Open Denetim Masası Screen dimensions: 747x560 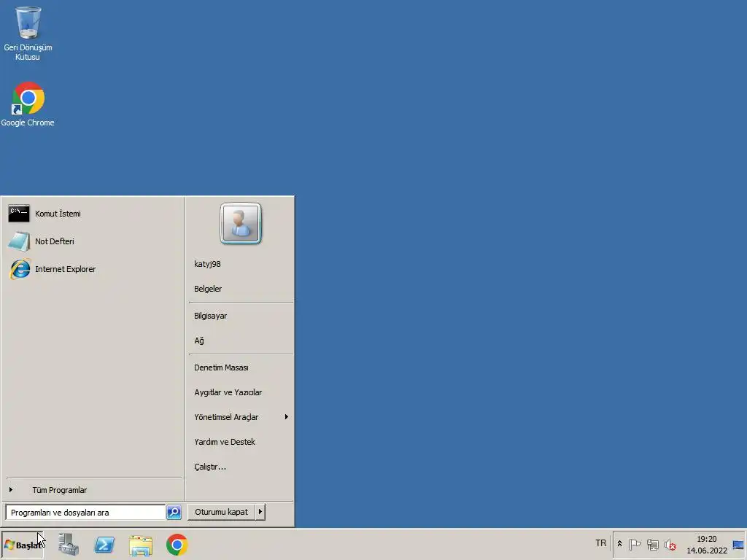pyautogui.click(x=241, y=367)
